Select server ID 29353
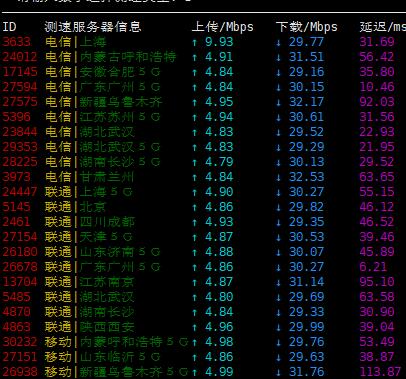 coord(20,147)
